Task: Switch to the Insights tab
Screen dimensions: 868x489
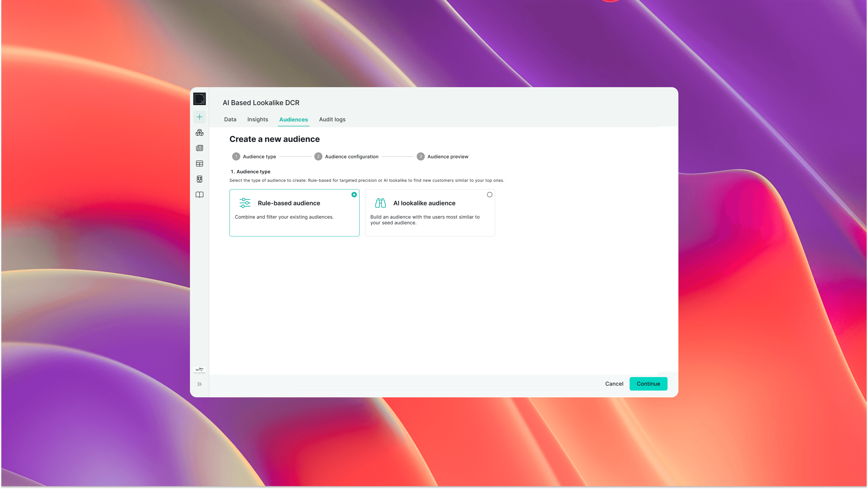Action: [x=257, y=120]
